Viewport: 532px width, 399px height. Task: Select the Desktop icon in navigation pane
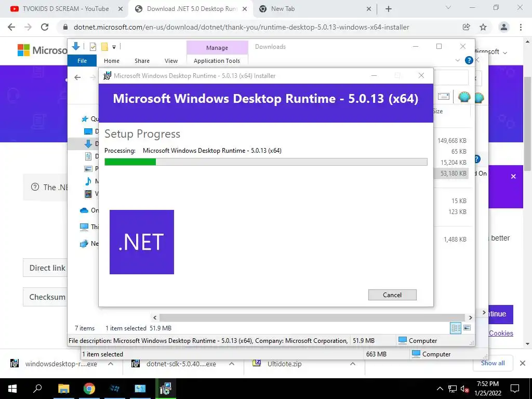(88, 131)
